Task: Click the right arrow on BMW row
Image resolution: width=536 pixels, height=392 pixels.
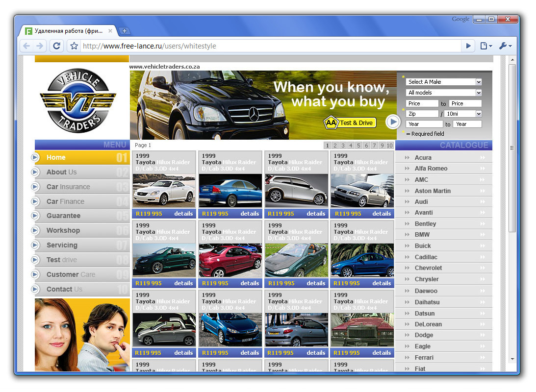Action: pos(483,235)
